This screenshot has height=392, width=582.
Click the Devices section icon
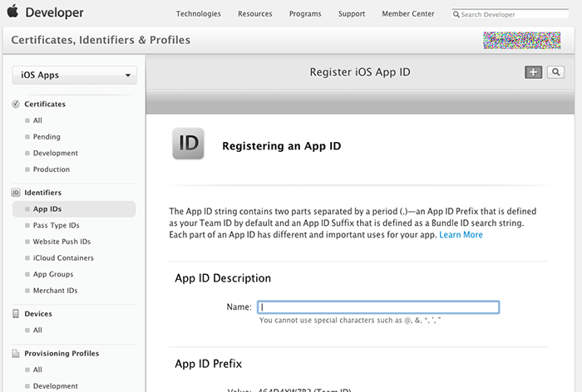click(x=17, y=314)
